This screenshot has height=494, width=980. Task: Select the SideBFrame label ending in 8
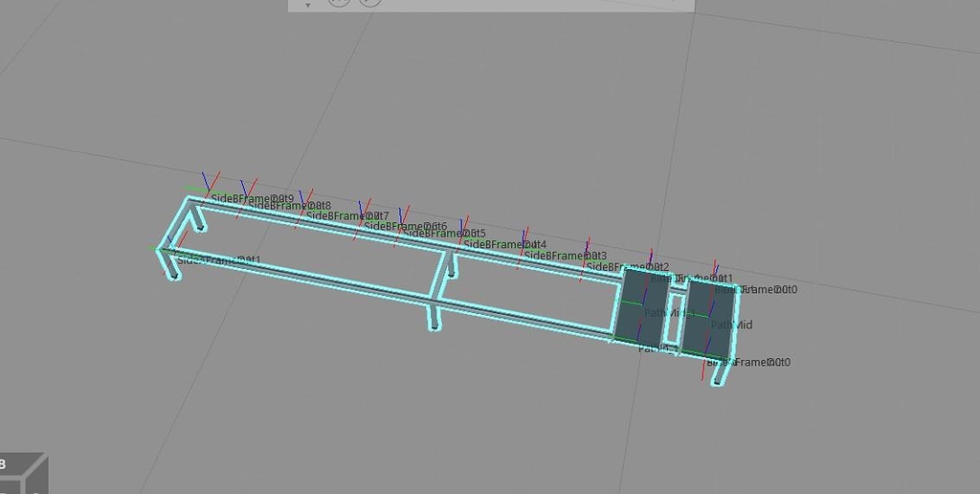(x=289, y=205)
